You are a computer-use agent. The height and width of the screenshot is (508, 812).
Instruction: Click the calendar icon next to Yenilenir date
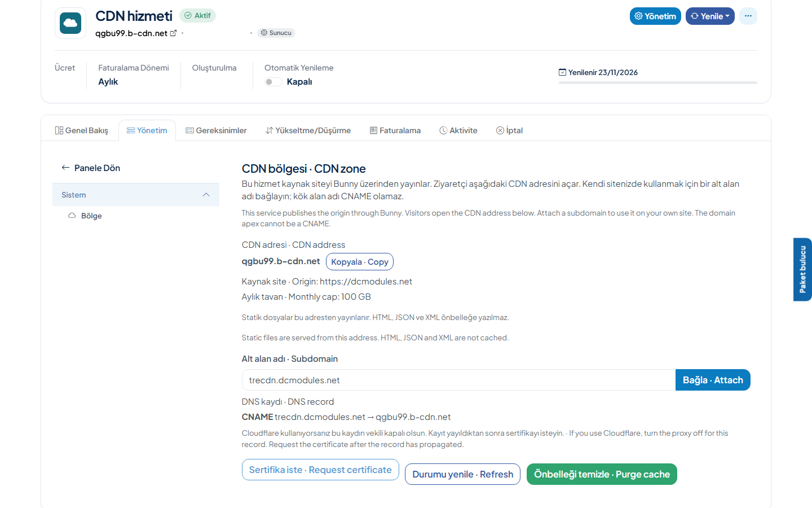coord(562,72)
